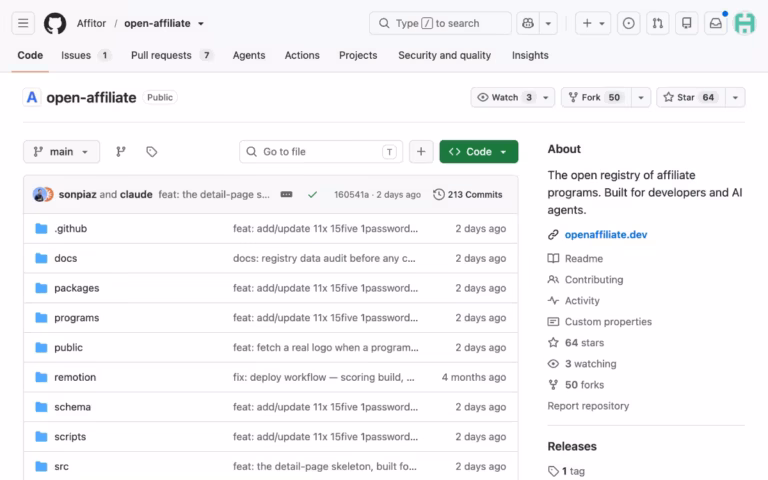Focus the Type / to search field

(440, 23)
